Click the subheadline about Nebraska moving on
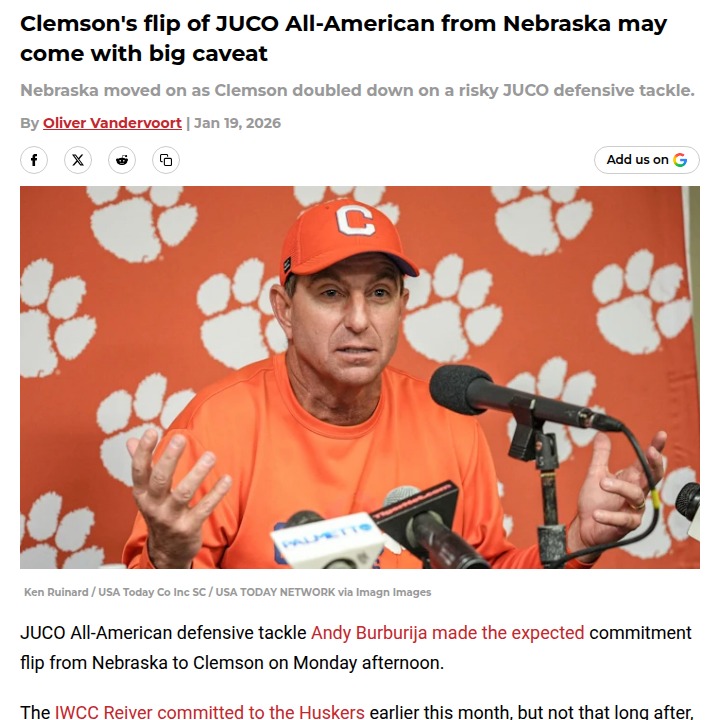Viewport: 720px width, 720px height. [x=357, y=90]
